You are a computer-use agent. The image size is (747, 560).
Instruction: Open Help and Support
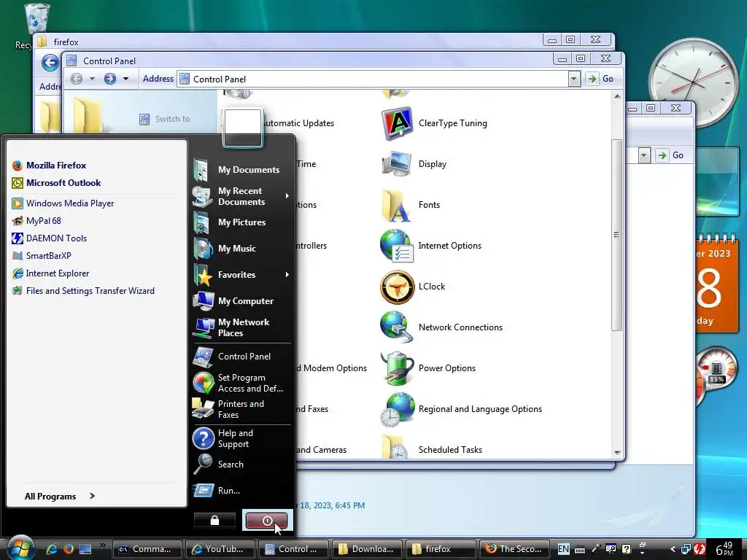(x=241, y=438)
